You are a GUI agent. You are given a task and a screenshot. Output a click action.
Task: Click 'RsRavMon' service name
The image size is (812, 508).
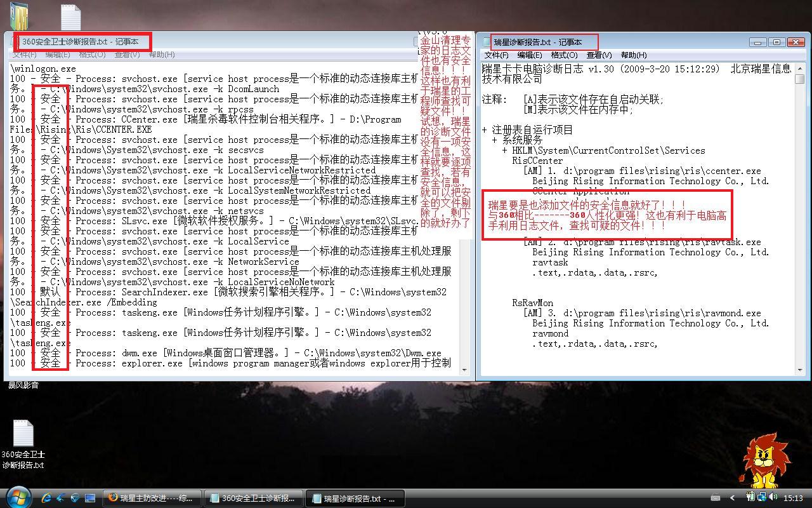point(533,303)
